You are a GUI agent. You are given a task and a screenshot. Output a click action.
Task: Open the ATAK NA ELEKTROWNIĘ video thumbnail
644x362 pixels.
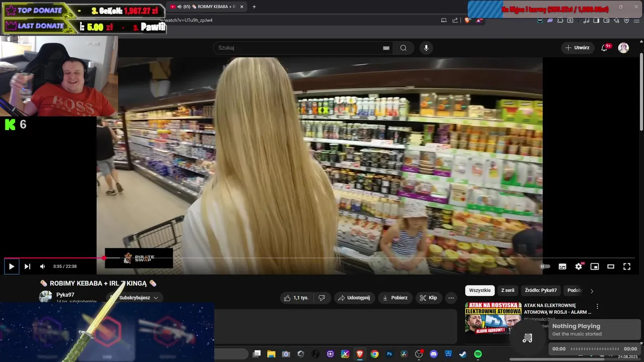tap(493, 317)
